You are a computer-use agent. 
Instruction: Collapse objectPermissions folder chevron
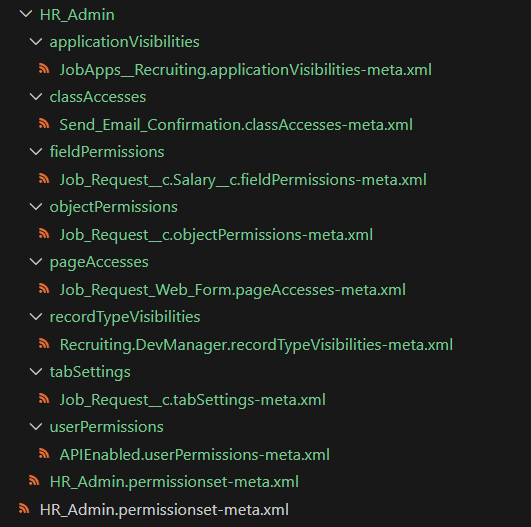pos(36,207)
